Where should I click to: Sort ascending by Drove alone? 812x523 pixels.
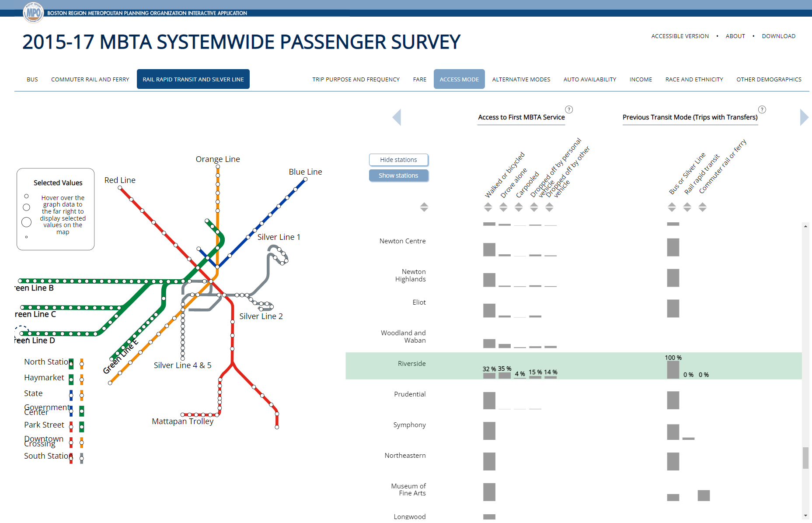504,204
